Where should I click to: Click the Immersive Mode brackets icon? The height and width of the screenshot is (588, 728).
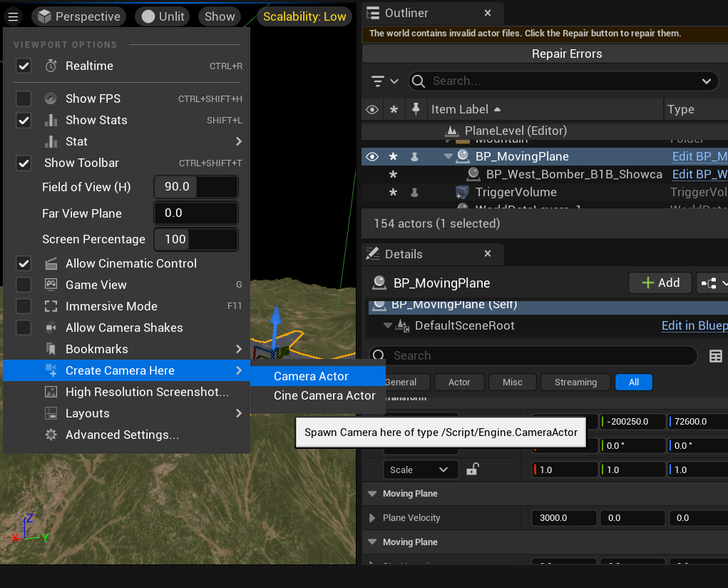point(51,306)
